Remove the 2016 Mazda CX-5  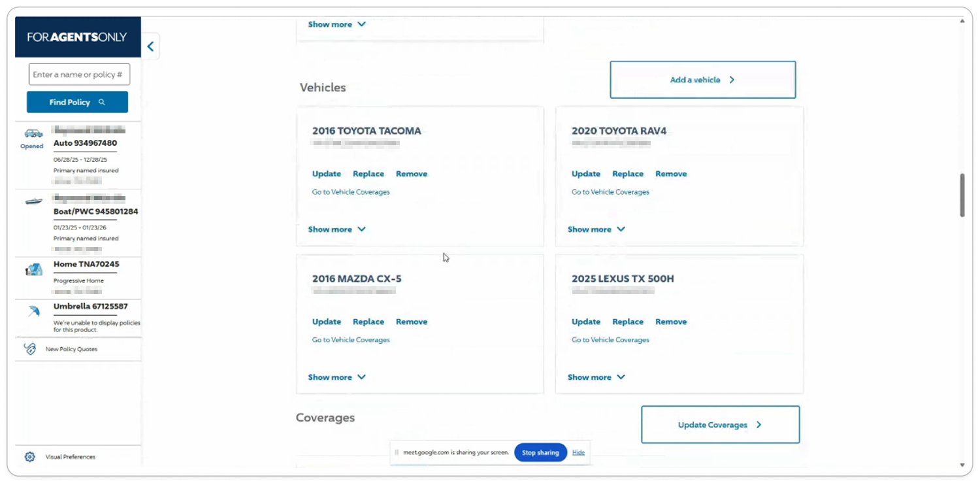[412, 322]
